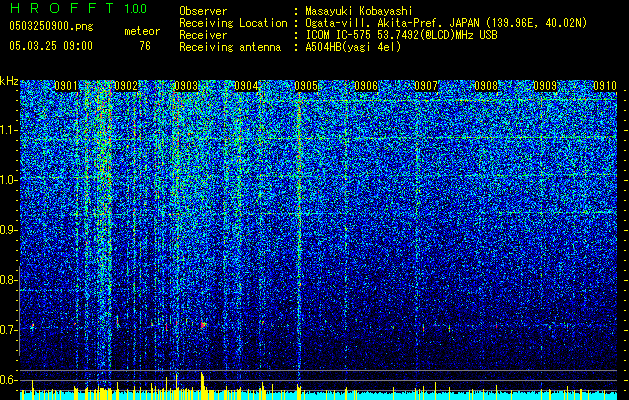Screen dimensions: 629x400
Task: Click the meteor count value 76
Action: [x=145, y=46]
